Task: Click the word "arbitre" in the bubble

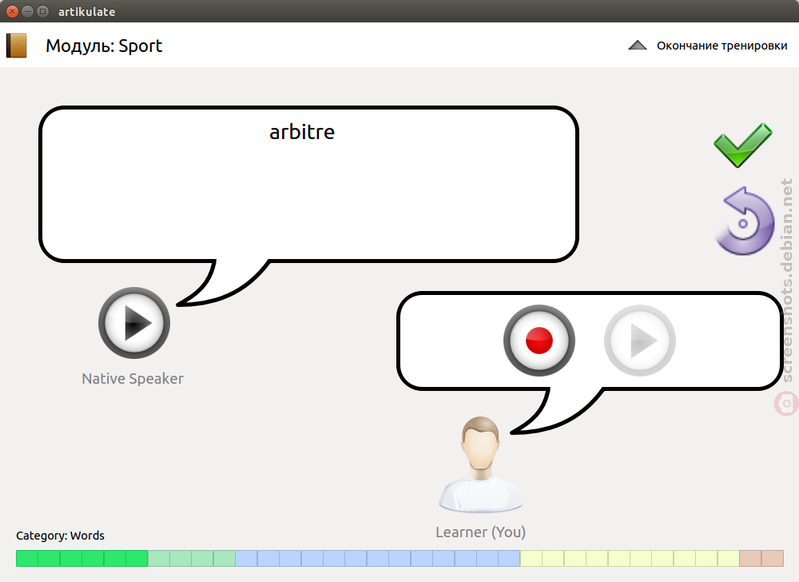Action: [302, 132]
